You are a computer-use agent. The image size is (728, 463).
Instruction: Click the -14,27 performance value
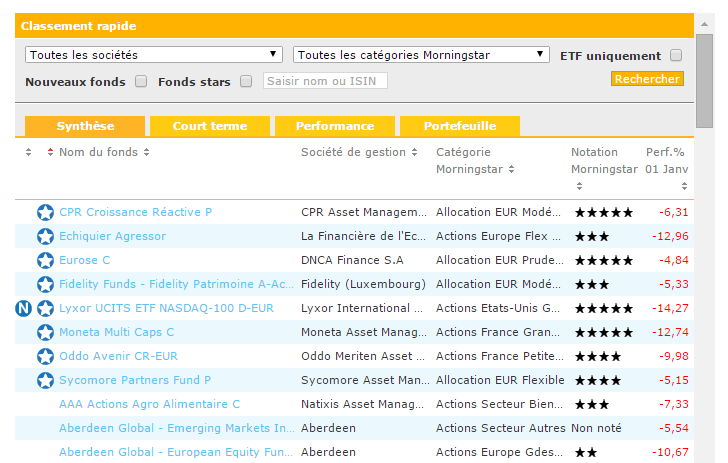coord(670,308)
